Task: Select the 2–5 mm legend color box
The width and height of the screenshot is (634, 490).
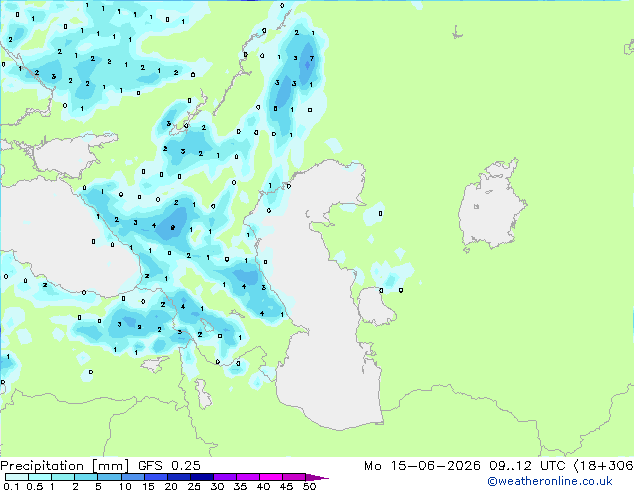Action: pos(86,477)
